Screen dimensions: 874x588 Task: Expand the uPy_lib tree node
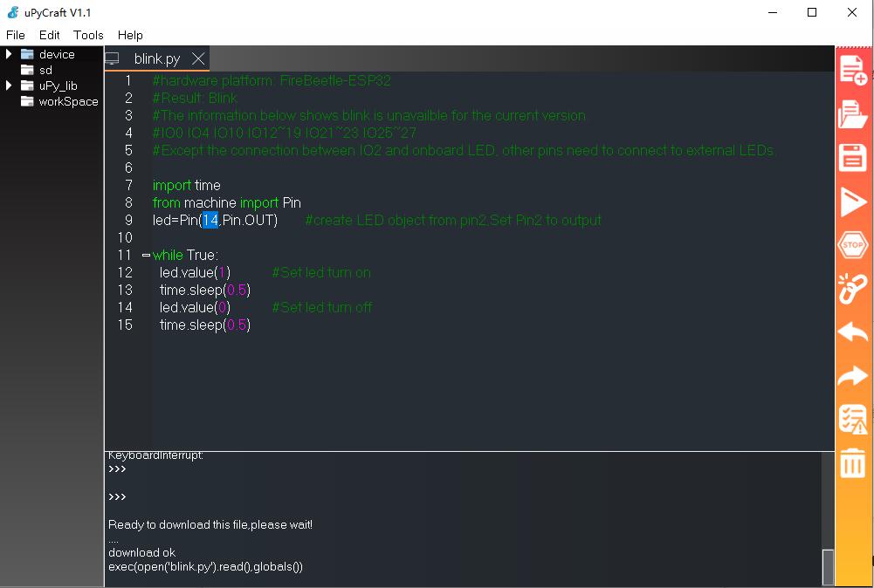(9, 85)
